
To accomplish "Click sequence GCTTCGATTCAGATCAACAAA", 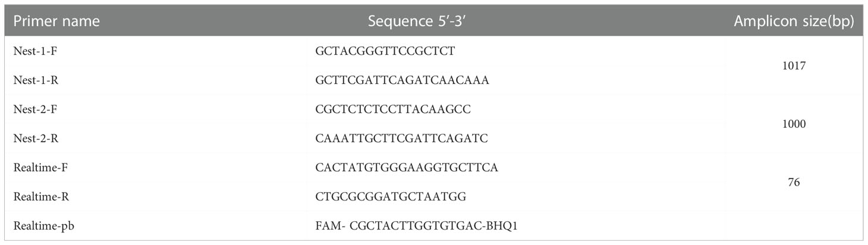I will 402,80.
